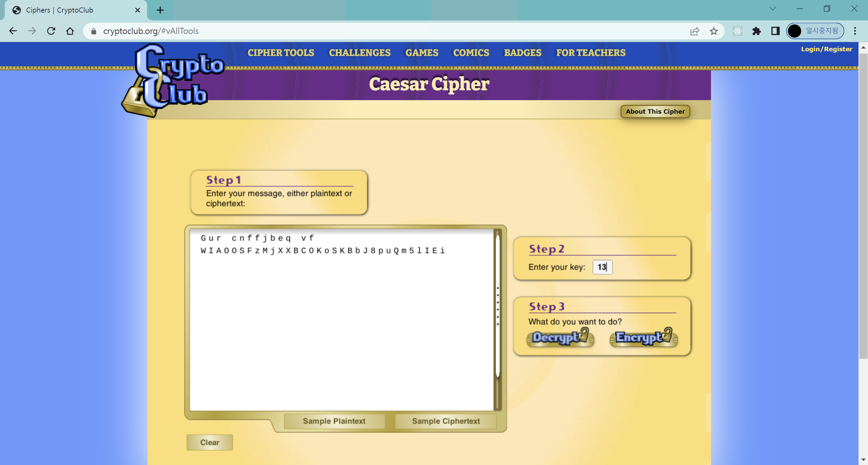
Task: Open Chrome three-dot menu
Action: 855,31
